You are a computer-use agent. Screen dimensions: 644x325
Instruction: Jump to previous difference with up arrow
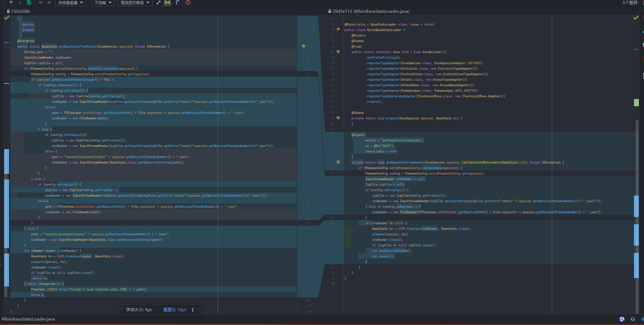(11, 2)
